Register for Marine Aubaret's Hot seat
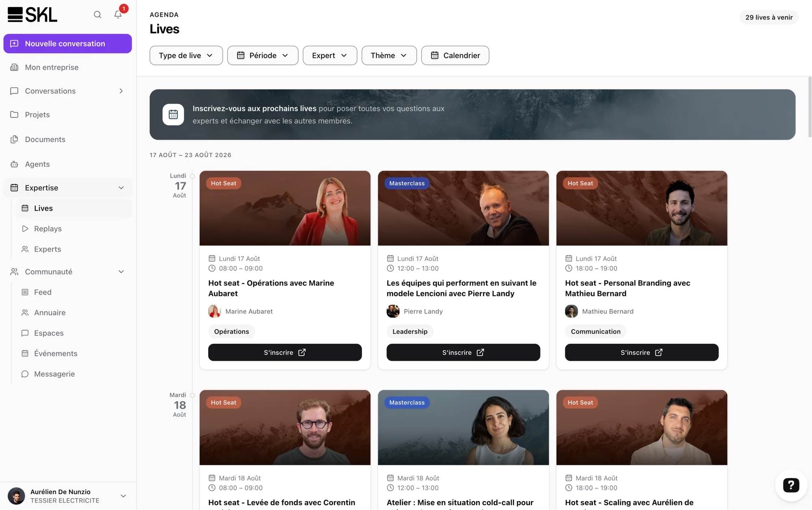Screen dimensions: 812x510 (285, 352)
